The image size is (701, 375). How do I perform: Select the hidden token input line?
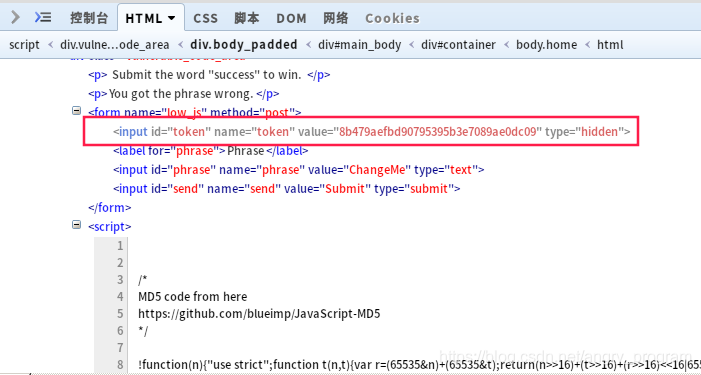(x=372, y=131)
